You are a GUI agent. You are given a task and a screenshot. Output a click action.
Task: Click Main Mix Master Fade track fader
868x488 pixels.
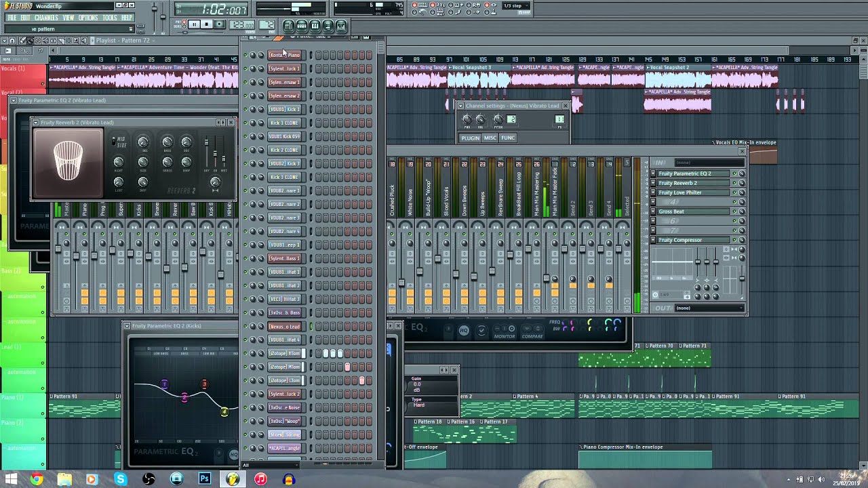(546, 279)
